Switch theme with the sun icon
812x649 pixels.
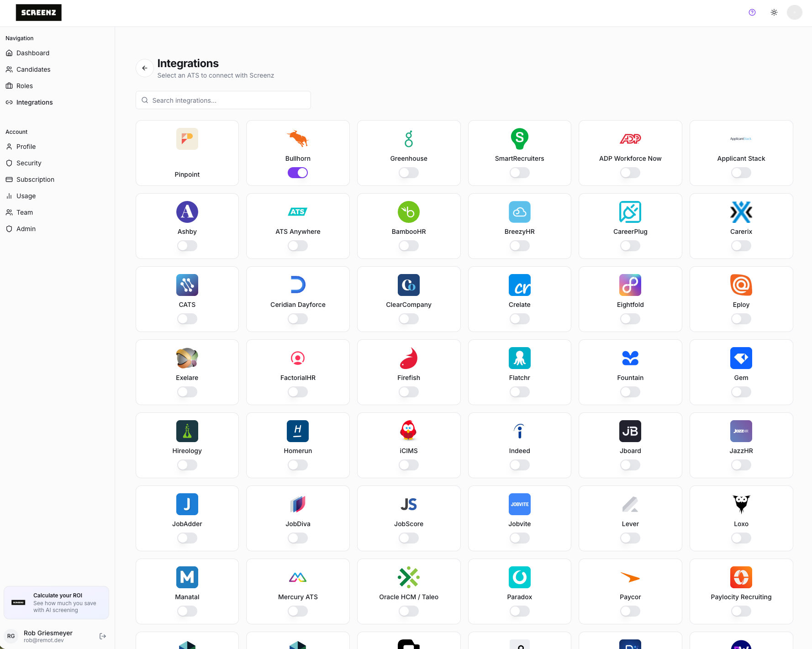[774, 12]
